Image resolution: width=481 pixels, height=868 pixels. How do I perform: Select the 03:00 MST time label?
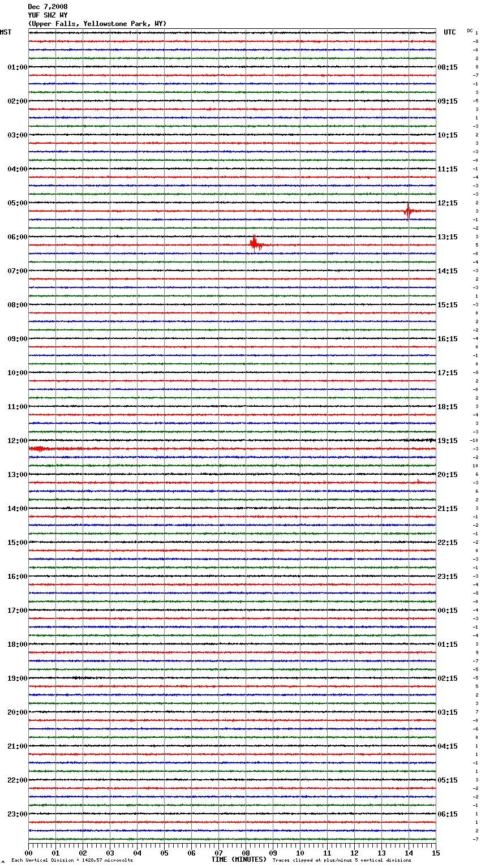coord(18,135)
